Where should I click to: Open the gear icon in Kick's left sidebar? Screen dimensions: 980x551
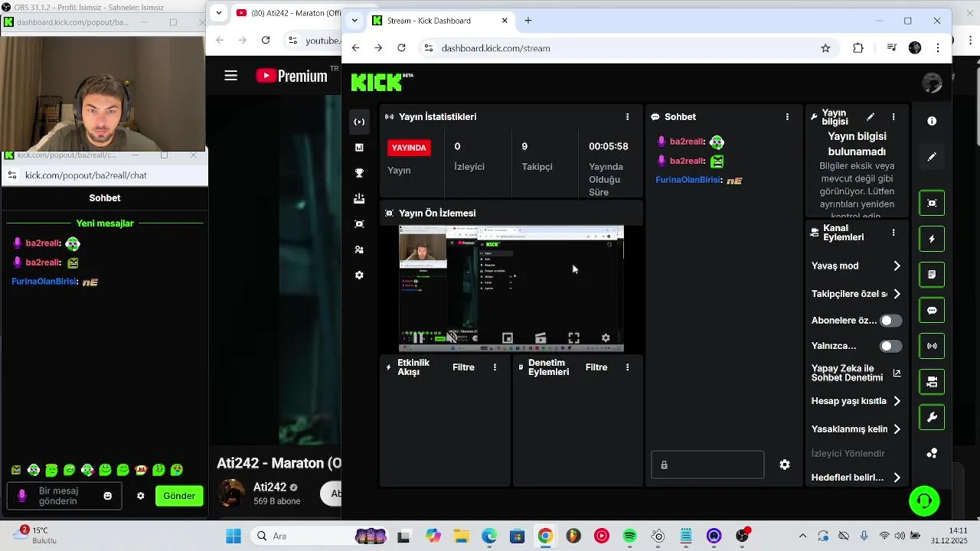359,275
